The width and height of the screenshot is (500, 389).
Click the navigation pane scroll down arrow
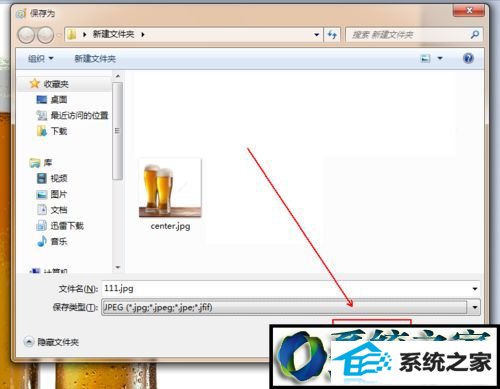[117, 267]
